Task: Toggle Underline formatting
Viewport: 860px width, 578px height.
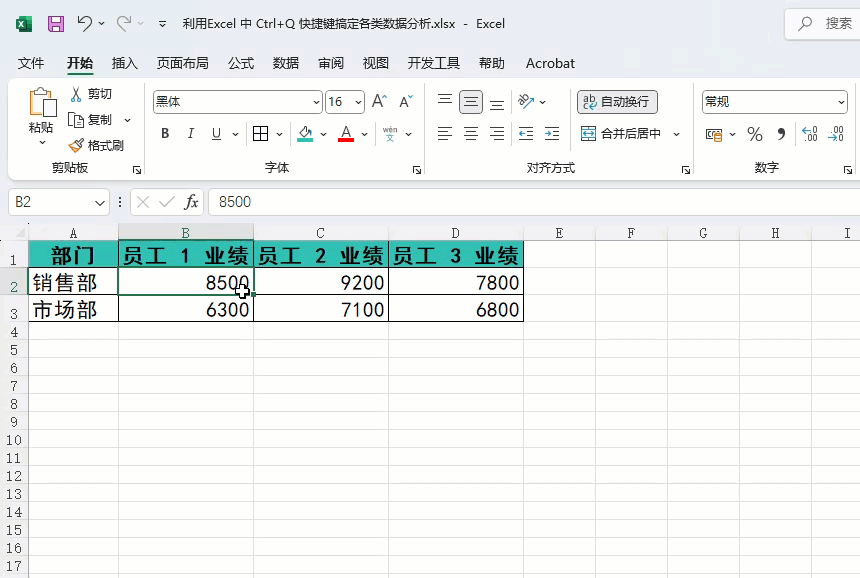Action: (216, 133)
